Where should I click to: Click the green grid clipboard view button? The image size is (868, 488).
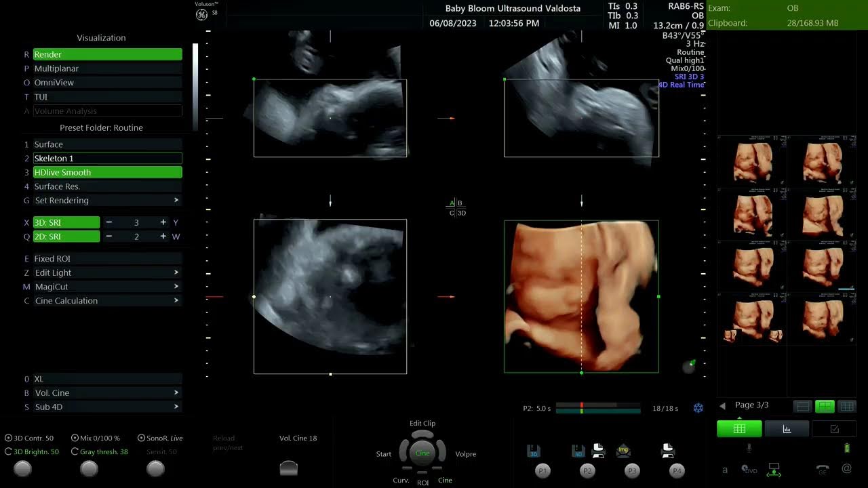tap(739, 428)
